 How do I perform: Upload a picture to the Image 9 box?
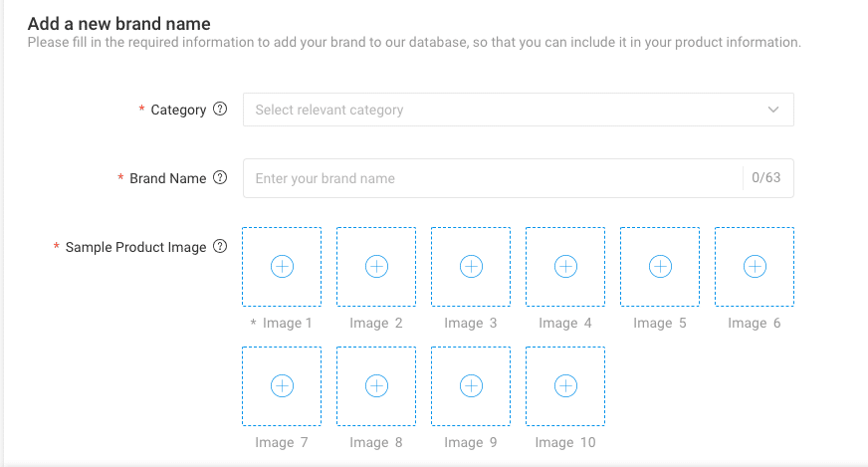point(471,385)
